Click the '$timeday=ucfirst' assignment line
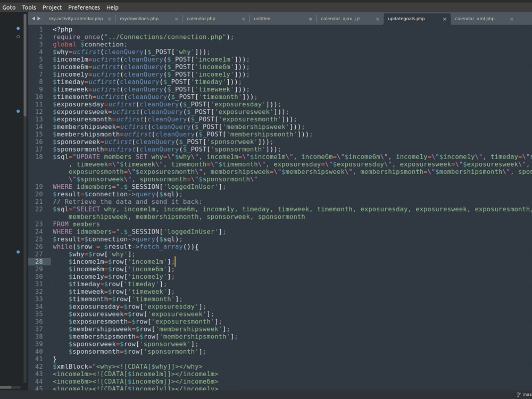The height and width of the screenshot is (399, 532). (x=147, y=82)
